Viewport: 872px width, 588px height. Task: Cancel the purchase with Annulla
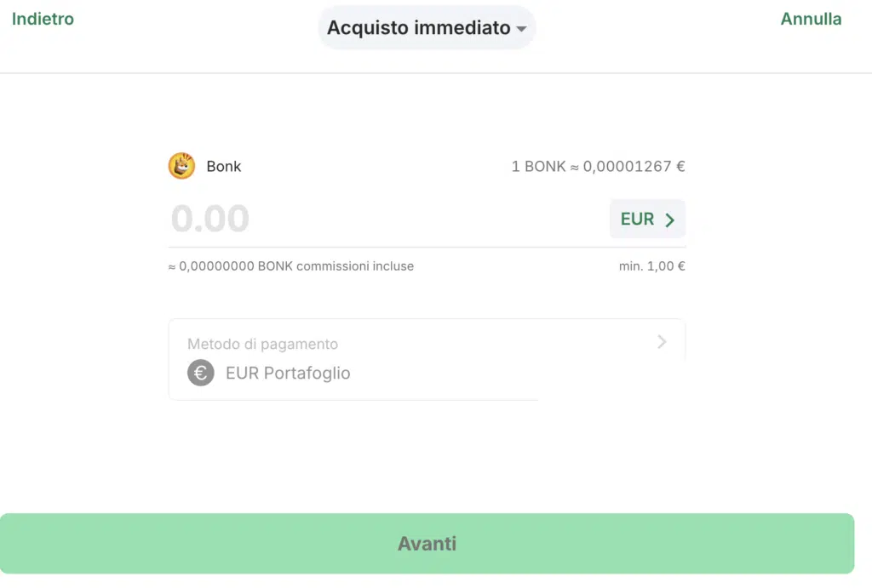click(811, 19)
